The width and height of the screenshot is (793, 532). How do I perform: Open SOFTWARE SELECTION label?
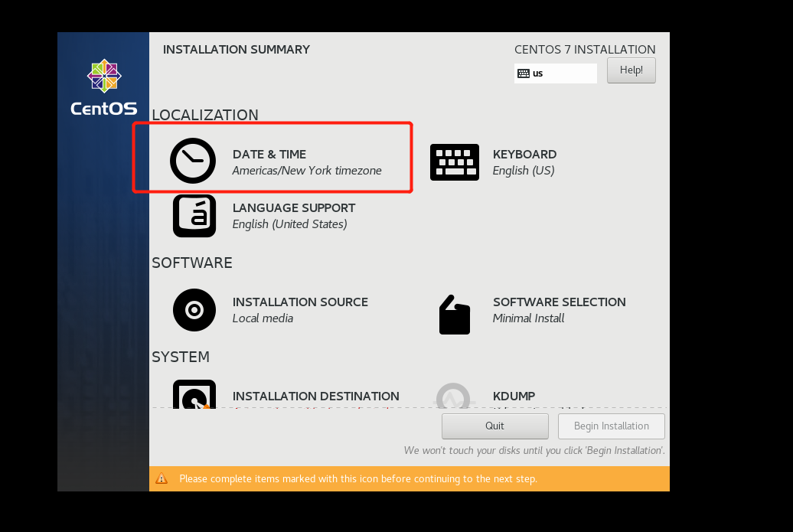(560, 302)
